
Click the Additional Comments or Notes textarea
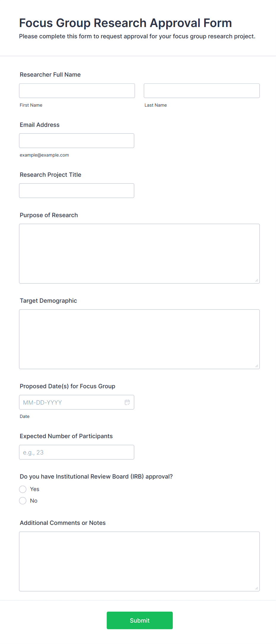coord(139,561)
